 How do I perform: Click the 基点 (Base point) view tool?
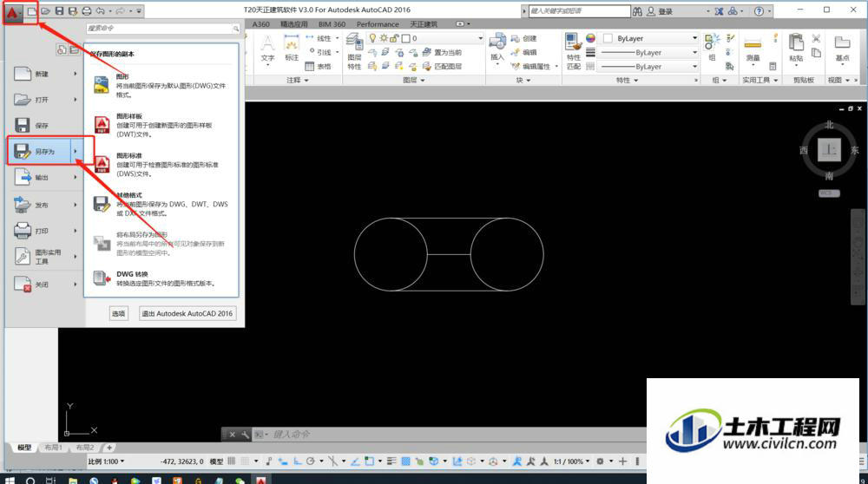click(x=842, y=49)
